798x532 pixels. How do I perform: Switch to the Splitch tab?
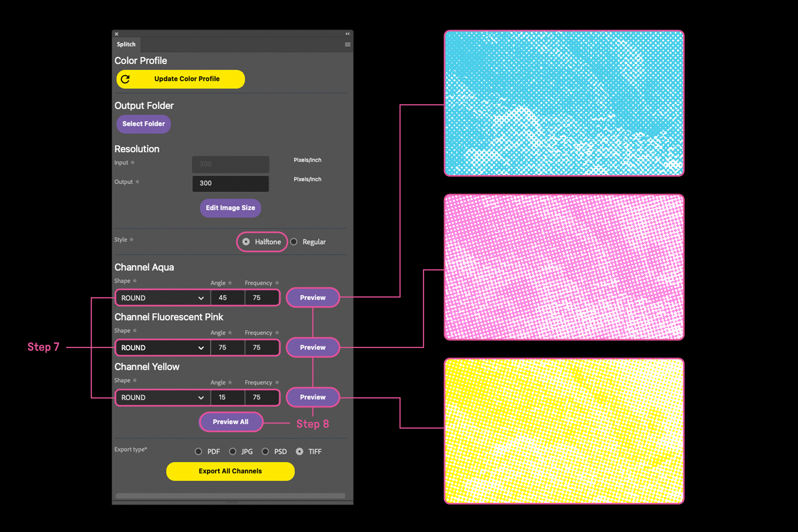126,44
